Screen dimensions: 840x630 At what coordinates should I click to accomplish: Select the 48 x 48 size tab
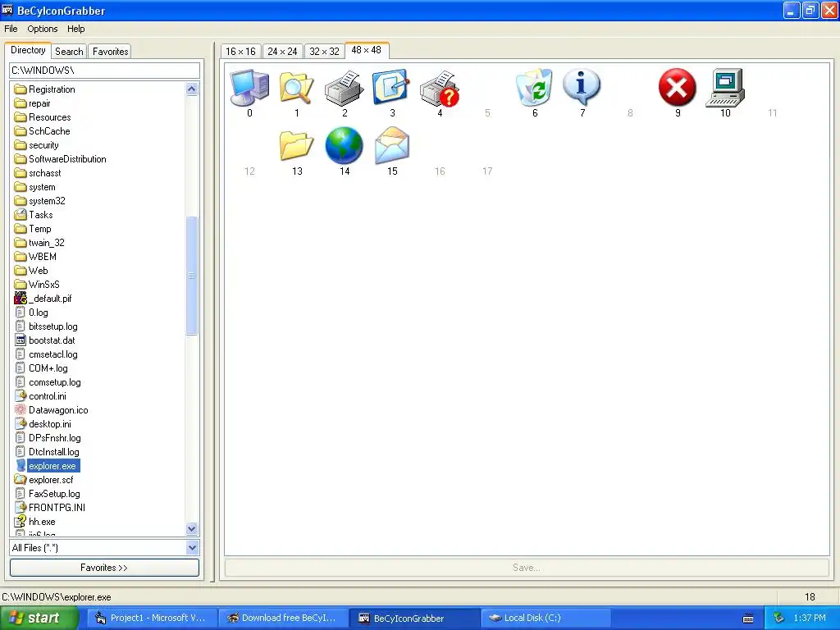pyautogui.click(x=367, y=50)
